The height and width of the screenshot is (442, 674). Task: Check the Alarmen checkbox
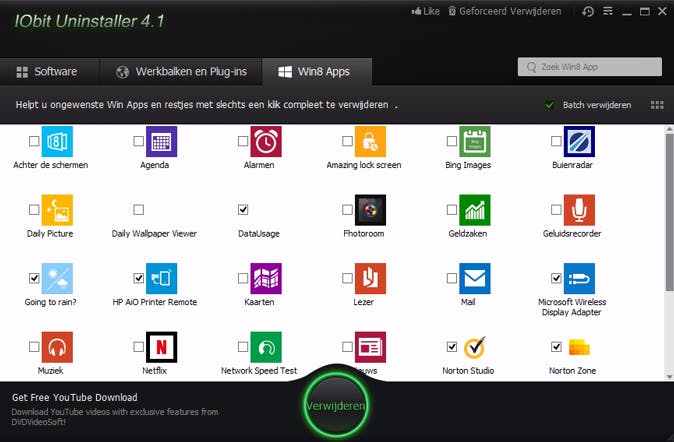click(243, 141)
